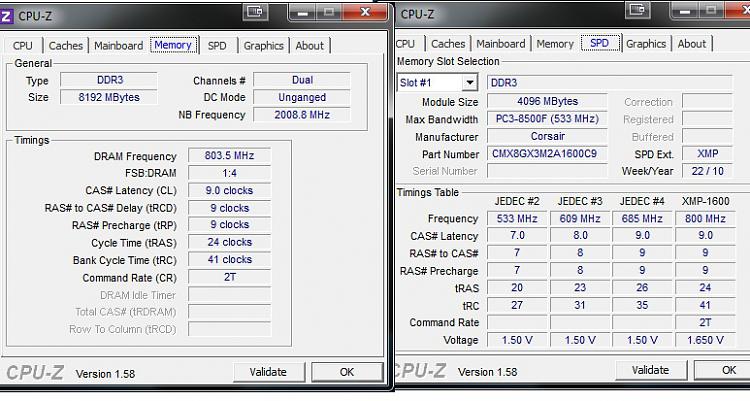Screen dimensions: 750x401
Task: Click the CPU-Z app icon in left window title bar
Action: (x=6, y=16)
